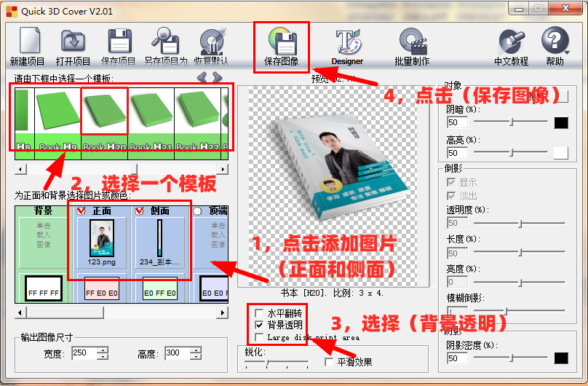588x386 pixels.
Task: Increase 宽度 width with up stepper
Action: coord(103,350)
